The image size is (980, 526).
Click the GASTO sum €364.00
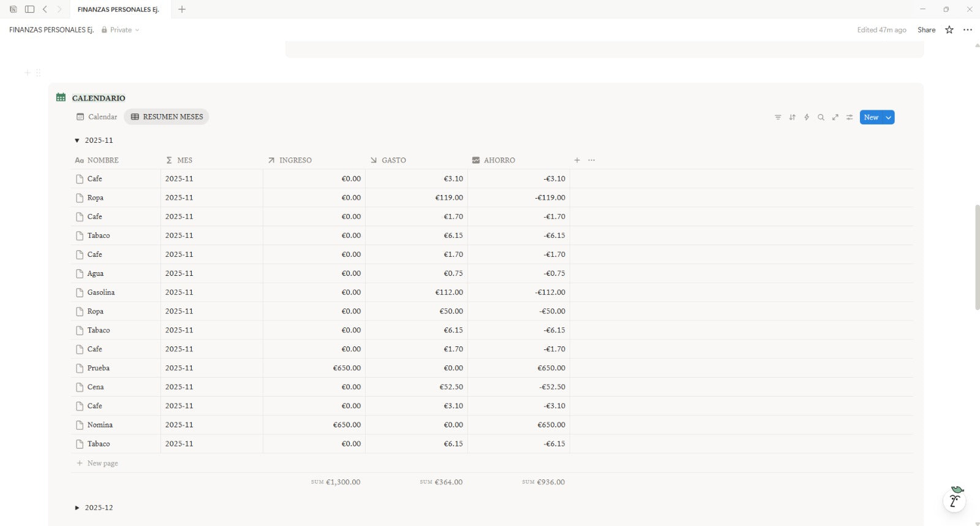(441, 482)
